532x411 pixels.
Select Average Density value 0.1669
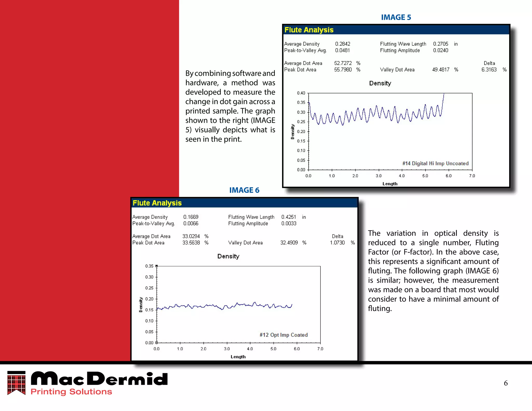click(191, 217)
